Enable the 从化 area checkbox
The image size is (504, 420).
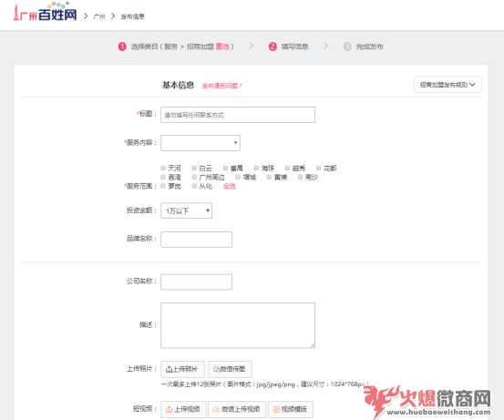tap(194, 186)
